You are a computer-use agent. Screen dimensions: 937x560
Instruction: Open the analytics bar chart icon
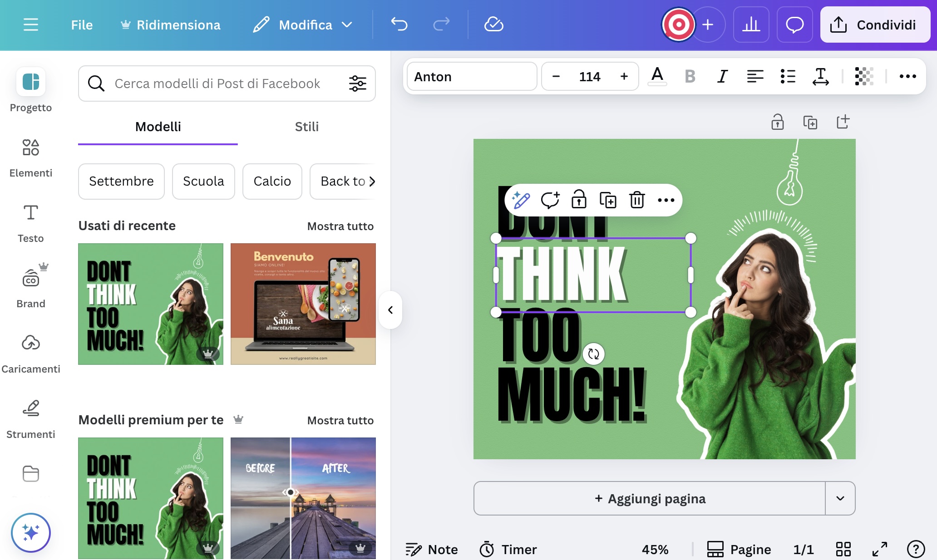[751, 25]
